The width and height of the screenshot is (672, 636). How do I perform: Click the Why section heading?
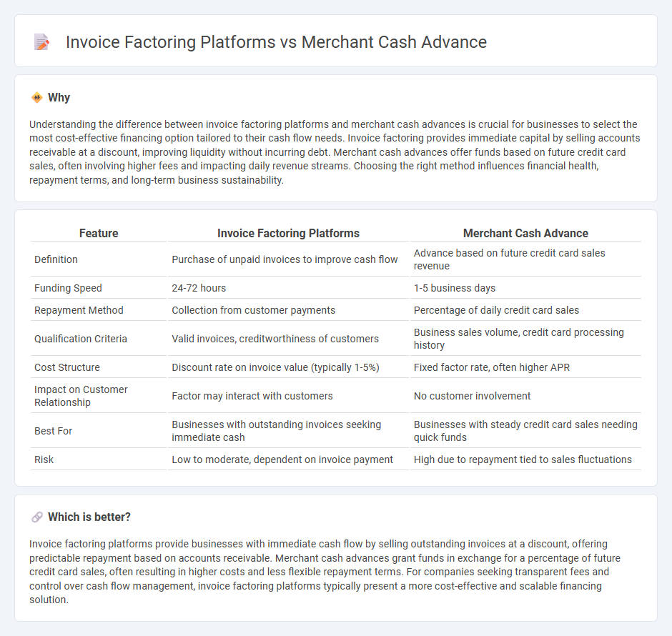pyautogui.click(x=59, y=98)
